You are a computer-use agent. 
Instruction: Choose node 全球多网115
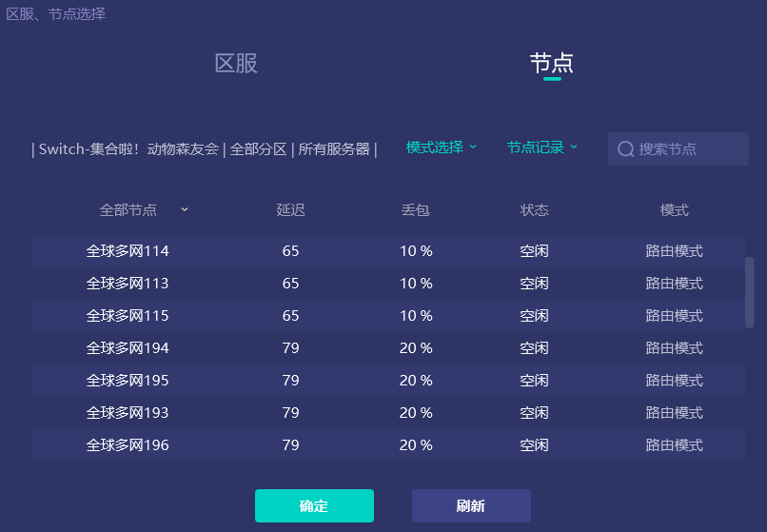click(128, 316)
